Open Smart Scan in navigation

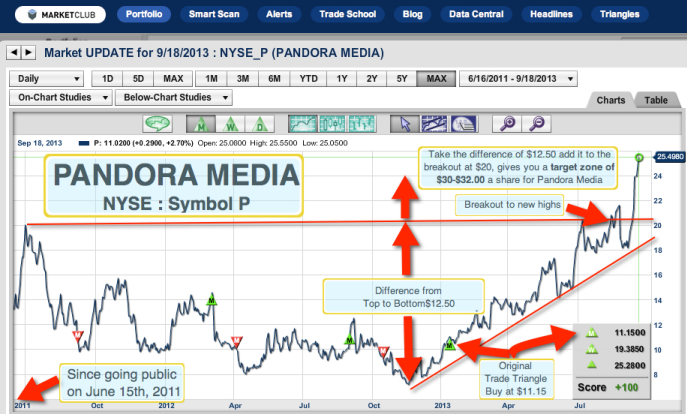[214, 14]
